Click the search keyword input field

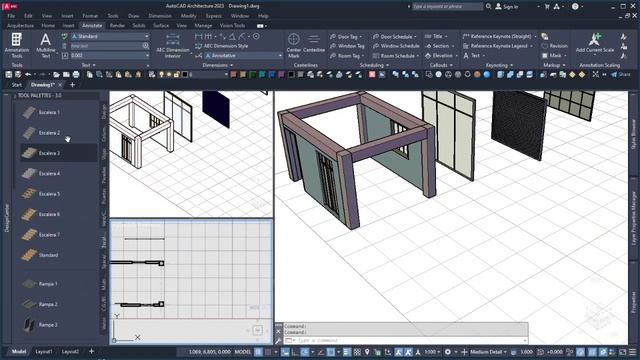pyautogui.click(x=447, y=6)
